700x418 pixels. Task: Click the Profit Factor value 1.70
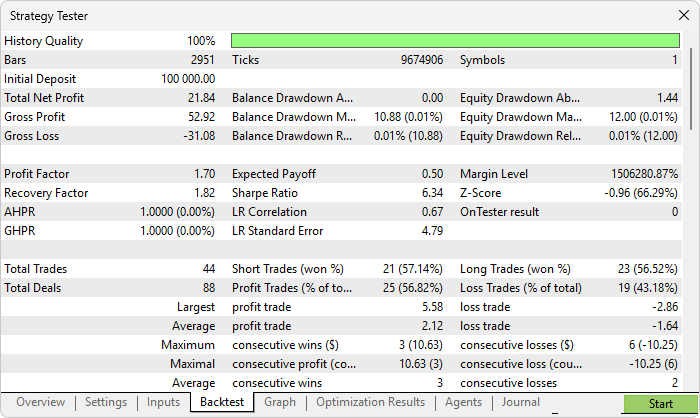tap(203, 174)
